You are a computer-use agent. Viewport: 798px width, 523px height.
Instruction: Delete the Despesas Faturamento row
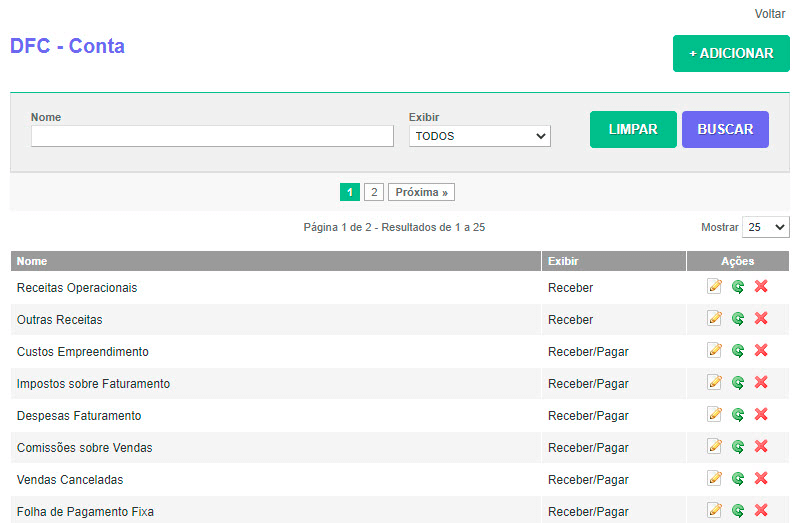(761, 415)
